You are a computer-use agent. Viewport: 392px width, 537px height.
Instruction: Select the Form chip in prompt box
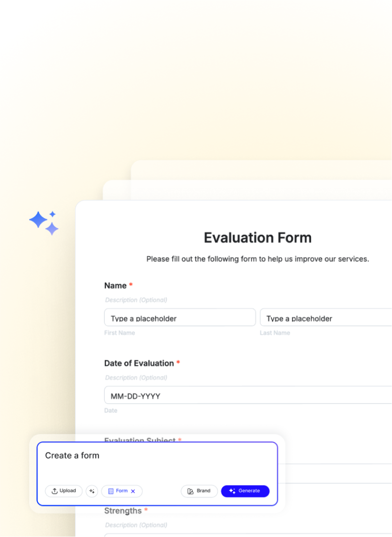(118, 491)
